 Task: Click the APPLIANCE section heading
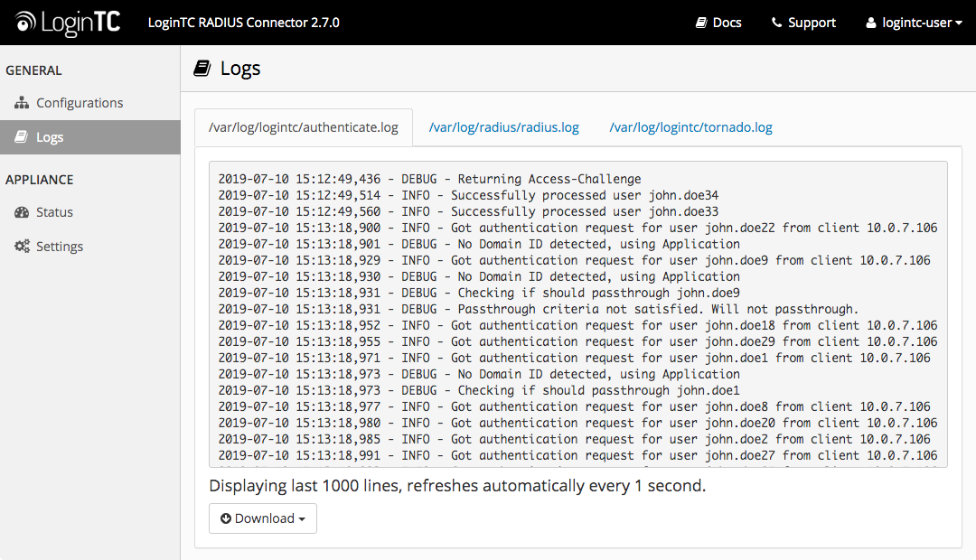pos(39,180)
